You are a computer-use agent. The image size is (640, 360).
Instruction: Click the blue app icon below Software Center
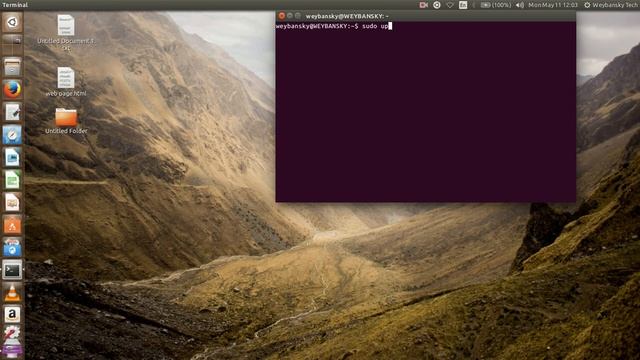click(x=12, y=247)
